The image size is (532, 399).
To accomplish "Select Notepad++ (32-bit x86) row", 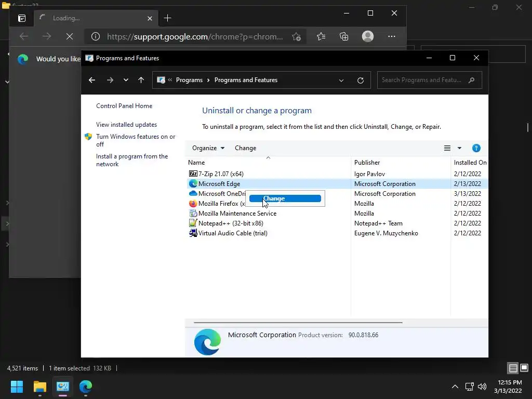I will 337,223.
